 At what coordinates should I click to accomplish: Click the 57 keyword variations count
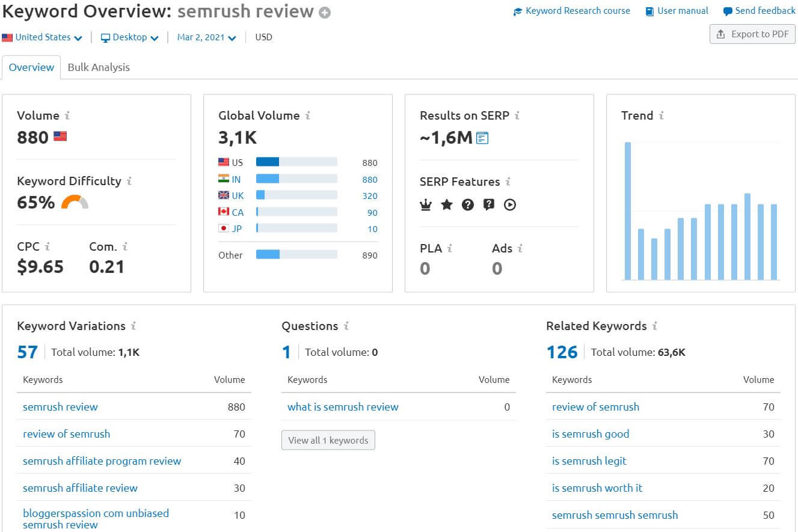click(28, 352)
